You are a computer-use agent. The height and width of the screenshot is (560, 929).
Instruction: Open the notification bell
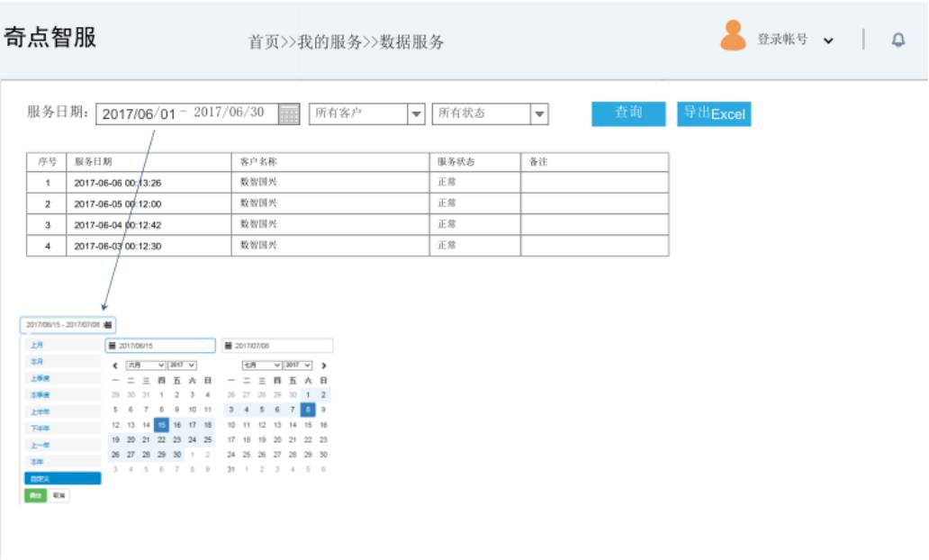pyautogui.click(x=897, y=40)
